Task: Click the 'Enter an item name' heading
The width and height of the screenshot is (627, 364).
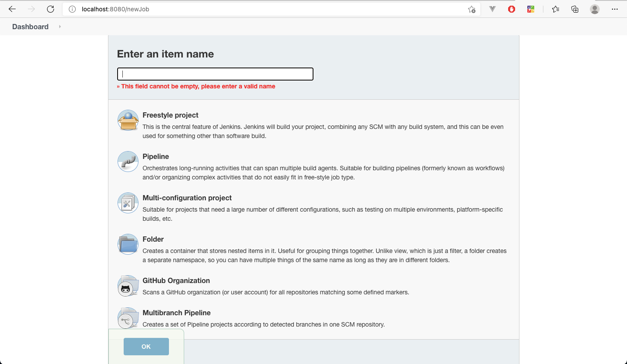Action: point(165,54)
